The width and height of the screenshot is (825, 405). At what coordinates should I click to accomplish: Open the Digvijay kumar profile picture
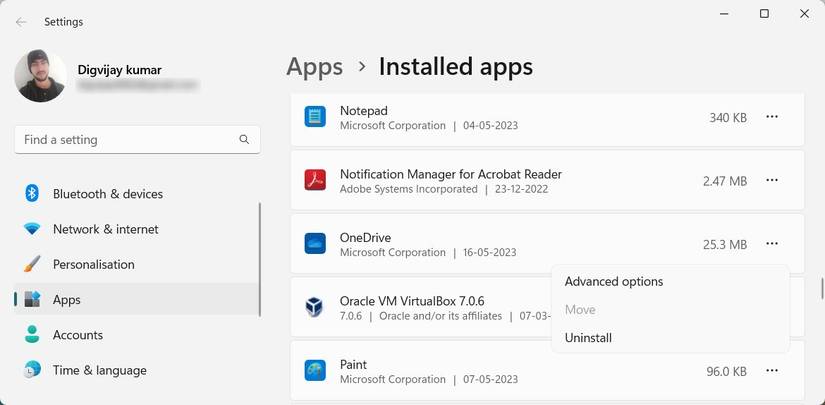pos(41,76)
